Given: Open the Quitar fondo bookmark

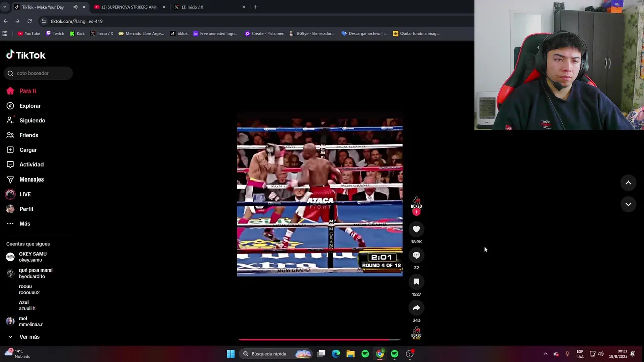Looking at the screenshot, I should 416,34.
